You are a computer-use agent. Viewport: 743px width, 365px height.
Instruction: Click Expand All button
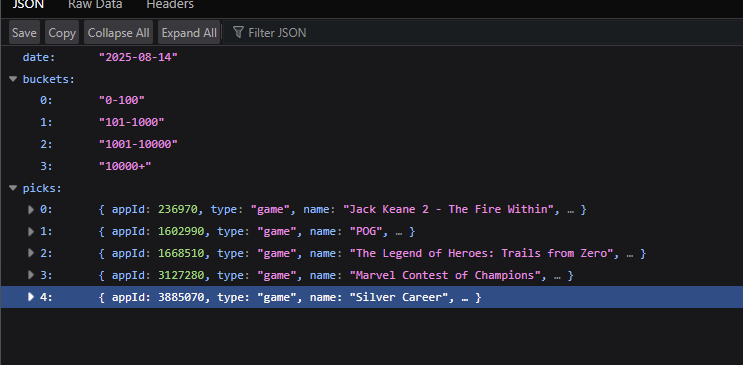[x=189, y=33]
